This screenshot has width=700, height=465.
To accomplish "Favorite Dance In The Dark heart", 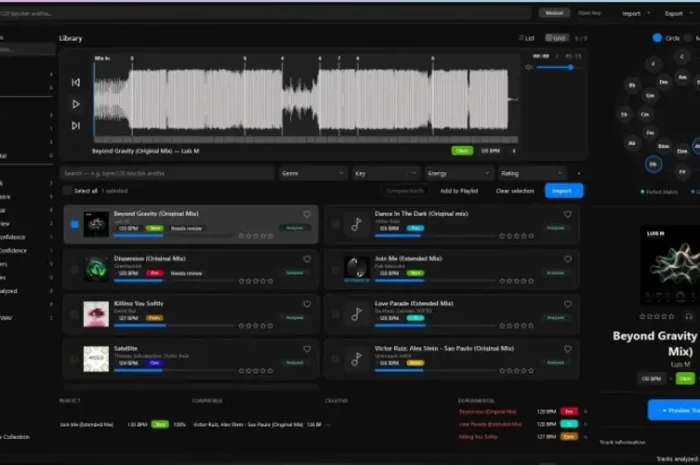I will click(x=568, y=214).
